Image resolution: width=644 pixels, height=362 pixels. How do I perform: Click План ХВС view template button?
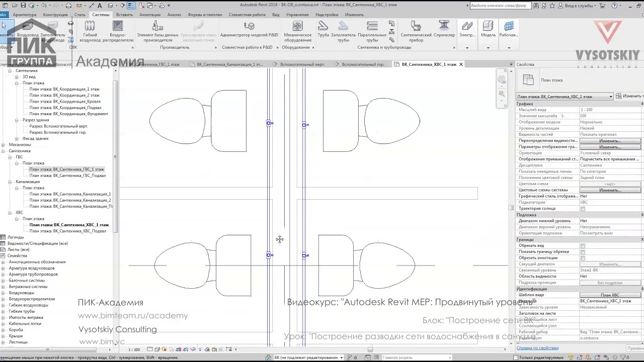[x=610, y=295]
